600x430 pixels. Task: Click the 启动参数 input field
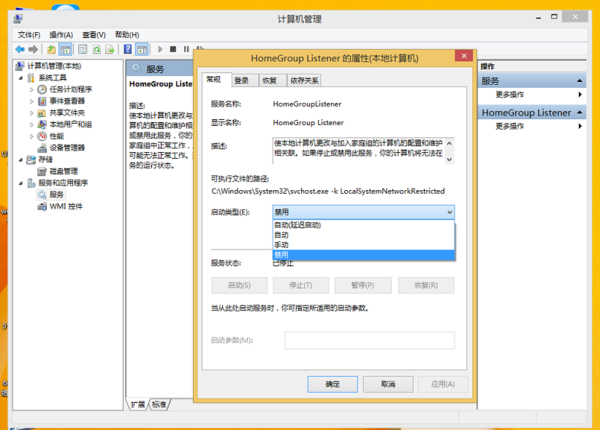pos(370,340)
